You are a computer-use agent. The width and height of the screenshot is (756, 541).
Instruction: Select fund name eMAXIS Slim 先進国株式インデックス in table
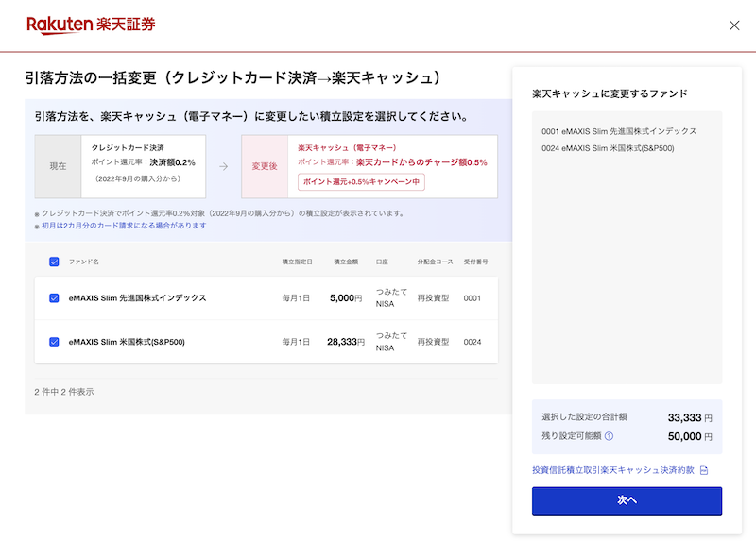(137, 297)
